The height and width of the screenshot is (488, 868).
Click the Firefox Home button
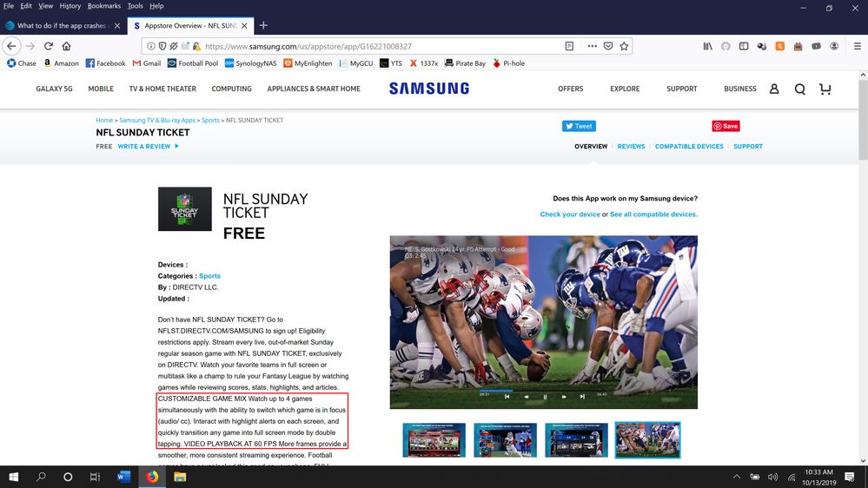click(x=66, y=46)
